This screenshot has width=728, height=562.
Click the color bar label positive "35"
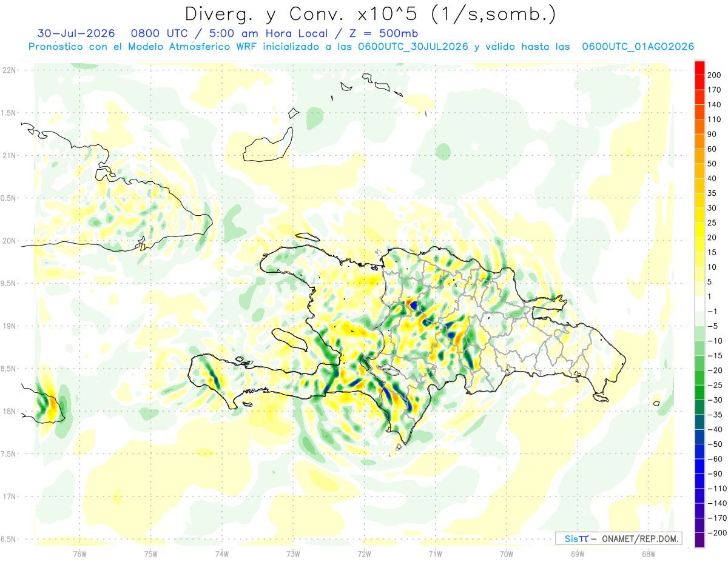click(x=712, y=193)
